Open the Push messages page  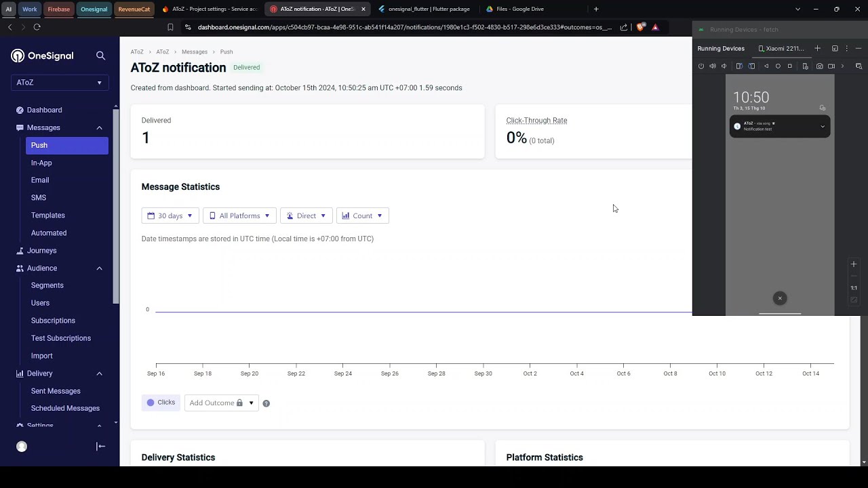click(x=66, y=145)
